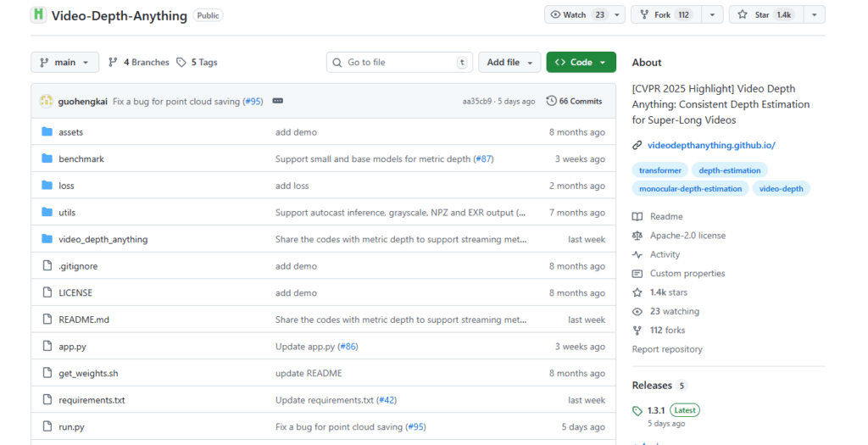Select the monocular-depth-estimation topic tag
This screenshot has width=868, height=445.
[x=690, y=189]
